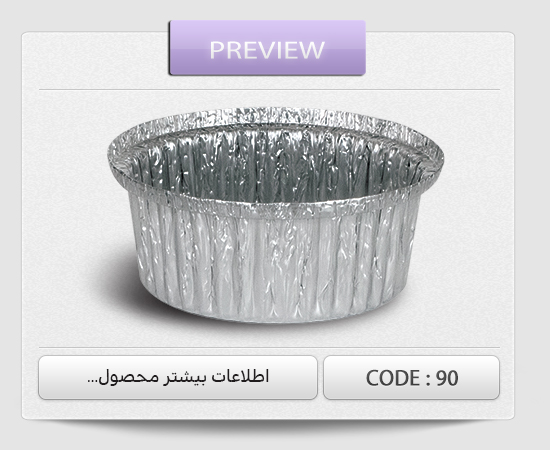Click the bottom base edge of foil cup

tap(274, 319)
